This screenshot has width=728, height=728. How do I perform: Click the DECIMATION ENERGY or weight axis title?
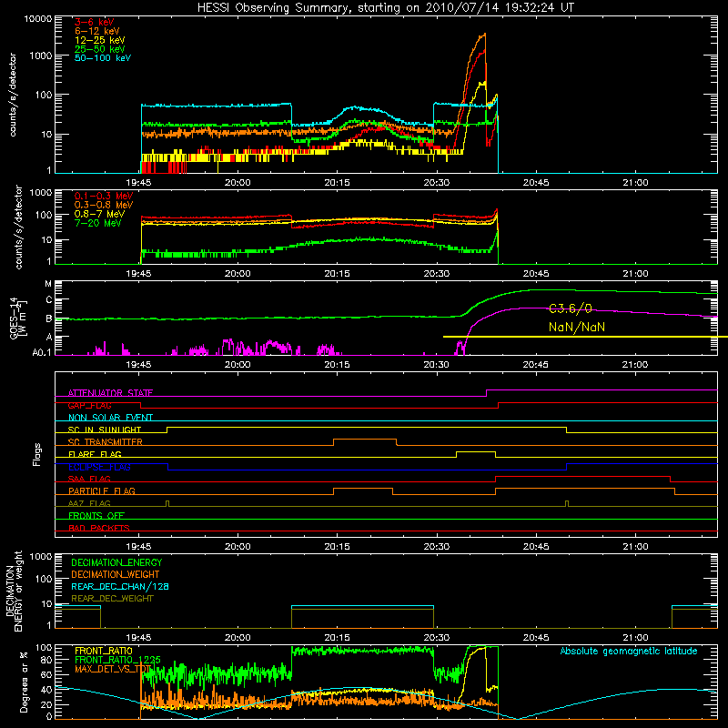click(x=14, y=591)
